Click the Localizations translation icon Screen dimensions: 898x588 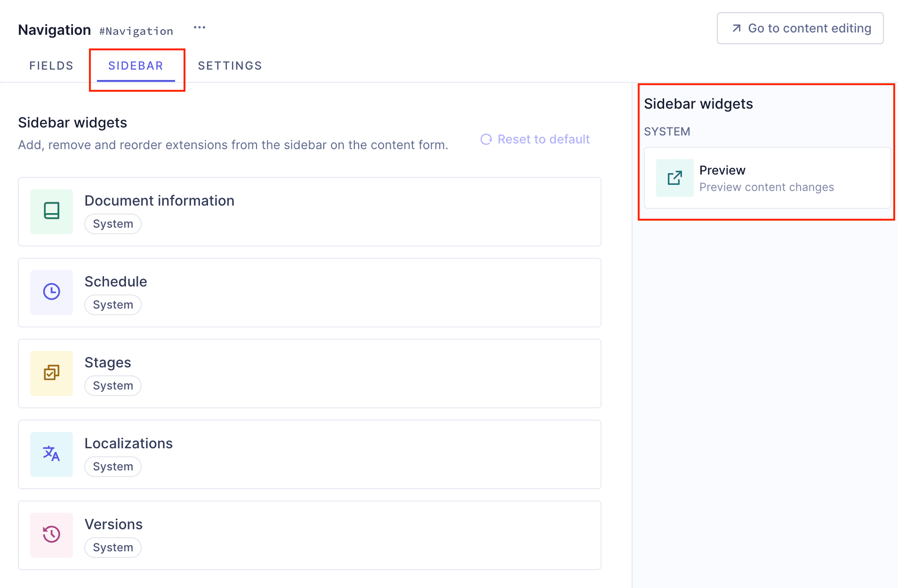[x=51, y=454]
